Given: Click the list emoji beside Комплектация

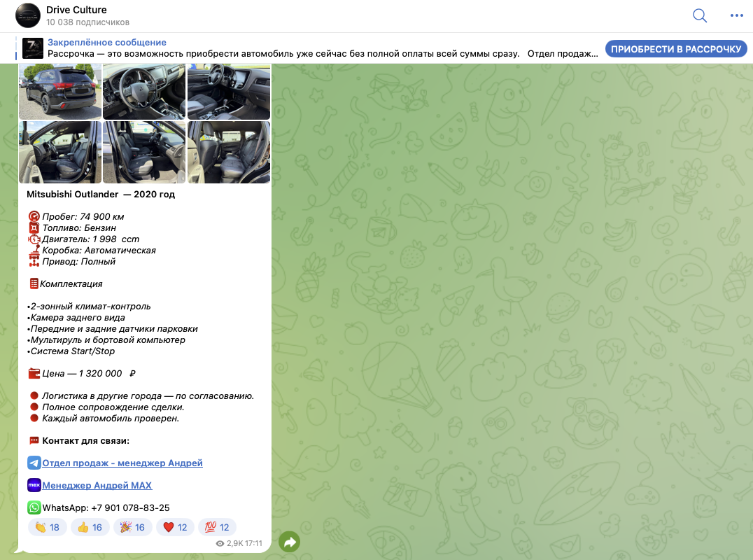Looking at the screenshot, I should coord(34,283).
